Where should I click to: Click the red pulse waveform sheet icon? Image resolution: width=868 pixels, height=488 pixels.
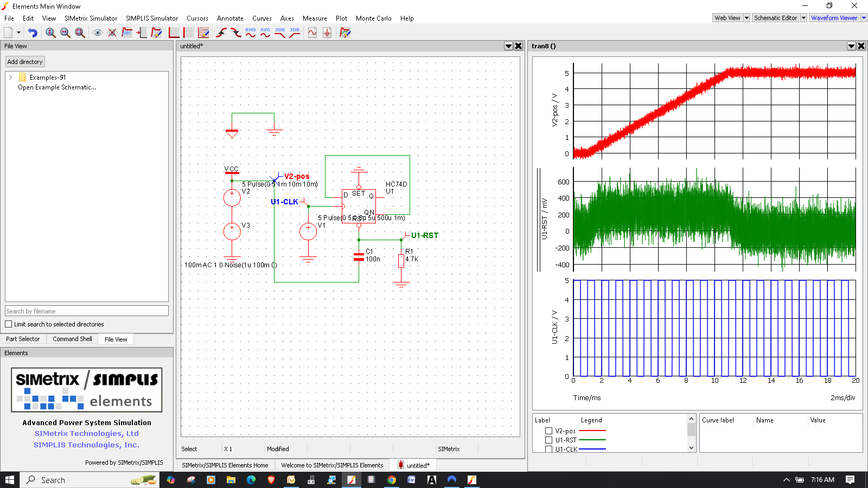(x=327, y=33)
